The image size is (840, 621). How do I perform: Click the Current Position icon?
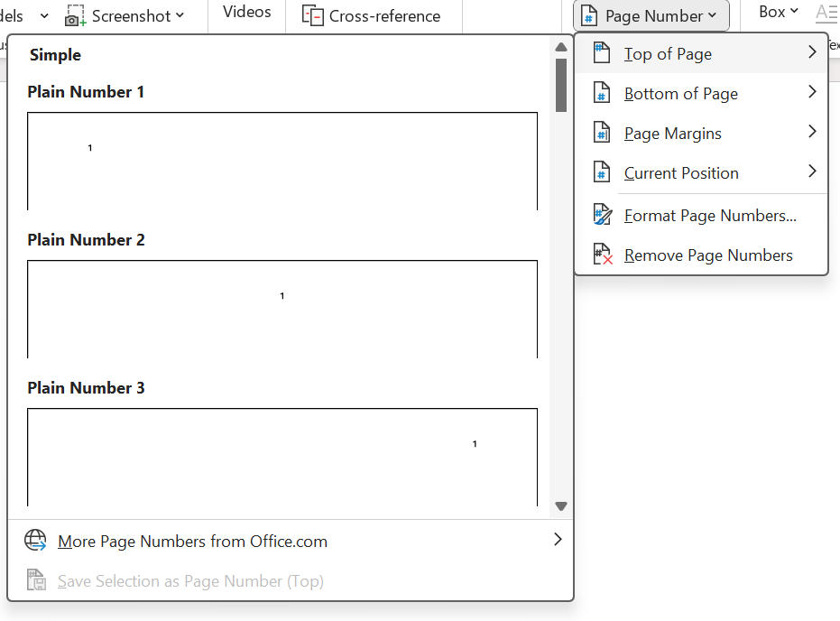[602, 172]
